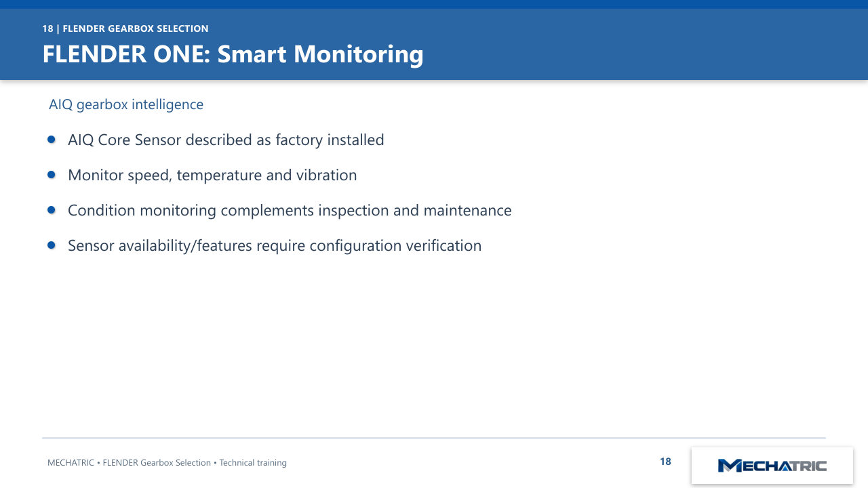Click the 'Sensor availability/features require configuration verification' line
868x488 pixels.
pos(275,245)
